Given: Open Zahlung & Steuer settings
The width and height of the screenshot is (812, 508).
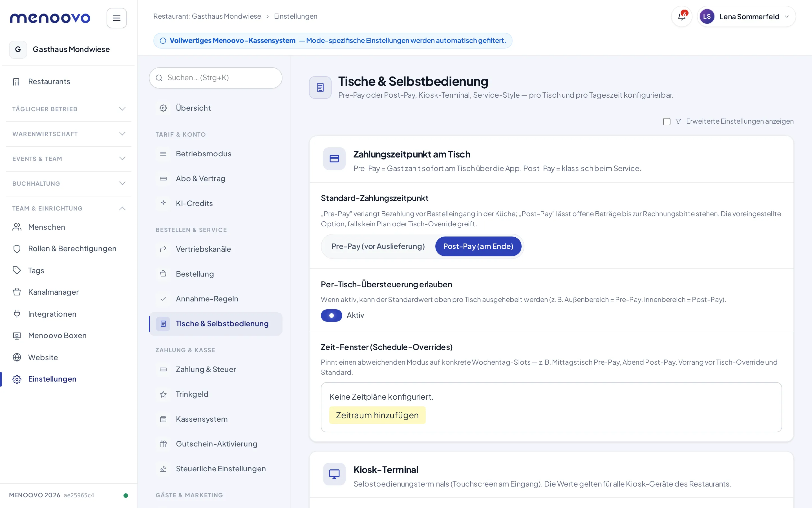Looking at the screenshot, I should tap(215, 369).
